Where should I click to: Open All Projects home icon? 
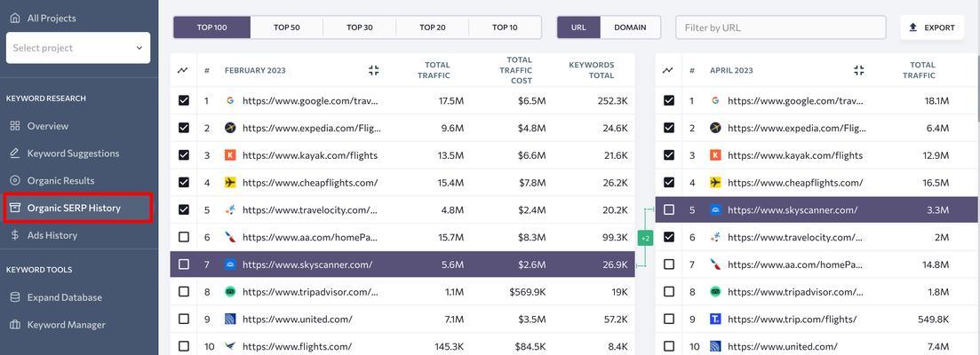tap(15, 18)
